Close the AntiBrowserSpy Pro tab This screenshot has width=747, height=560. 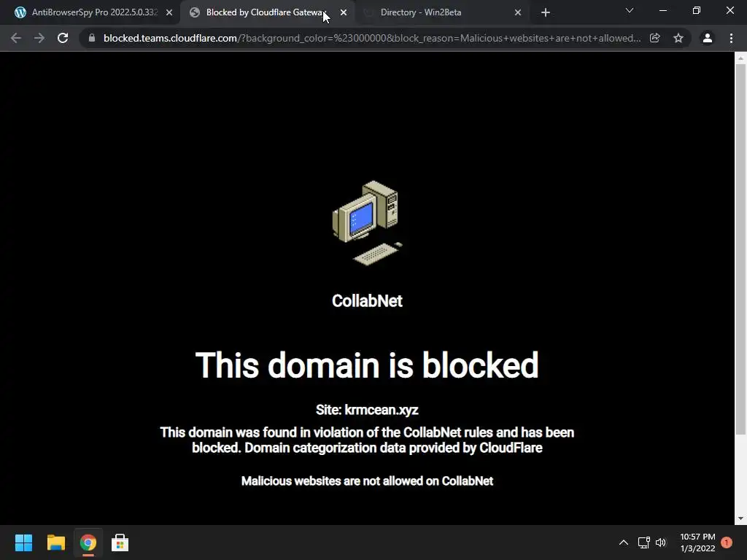click(169, 12)
